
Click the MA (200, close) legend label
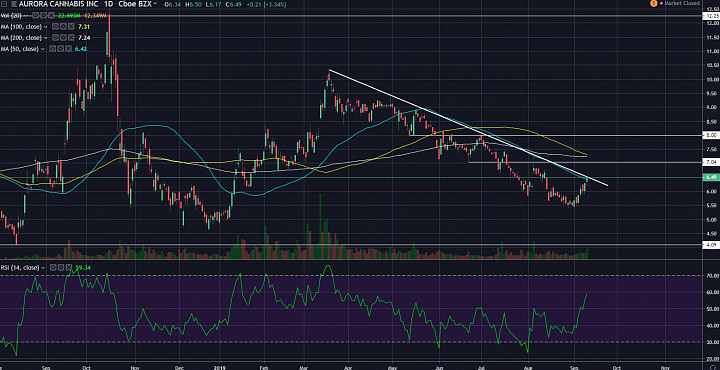point(21,38)
